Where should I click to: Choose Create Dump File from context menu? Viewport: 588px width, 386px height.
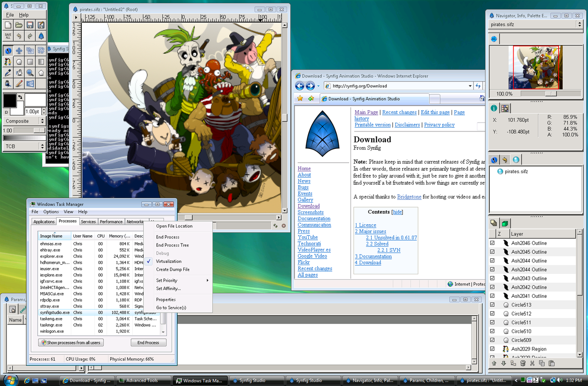point(173,269)
